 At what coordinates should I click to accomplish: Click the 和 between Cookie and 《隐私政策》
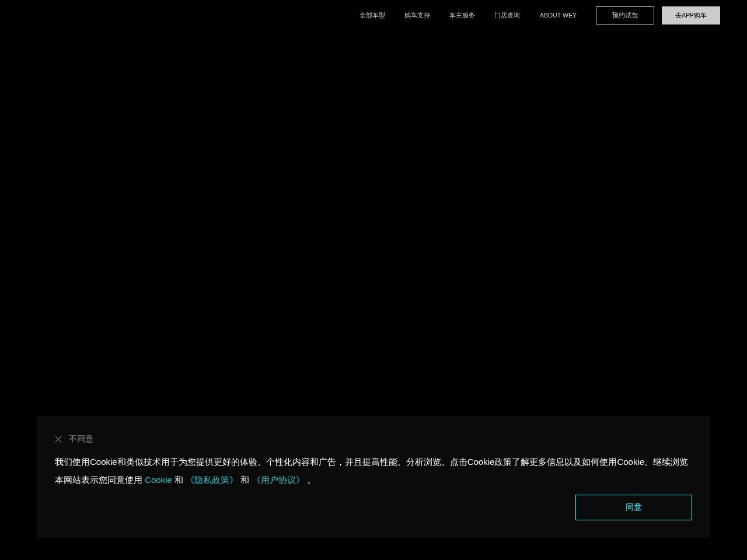click(179, 480)
